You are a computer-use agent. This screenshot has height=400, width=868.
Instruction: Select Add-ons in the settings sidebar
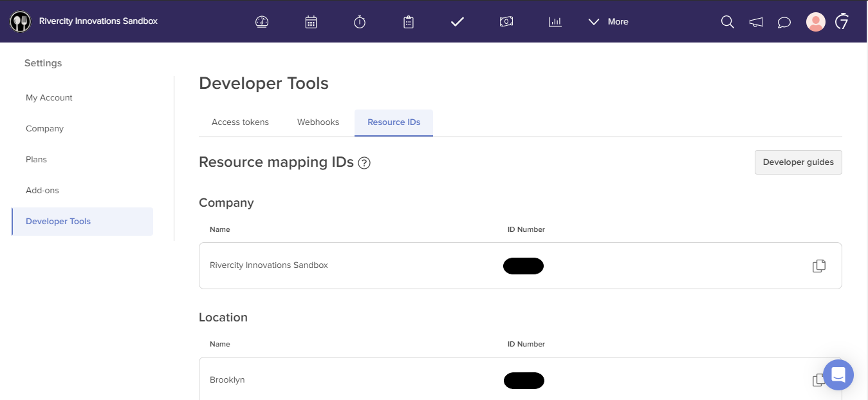42,191
